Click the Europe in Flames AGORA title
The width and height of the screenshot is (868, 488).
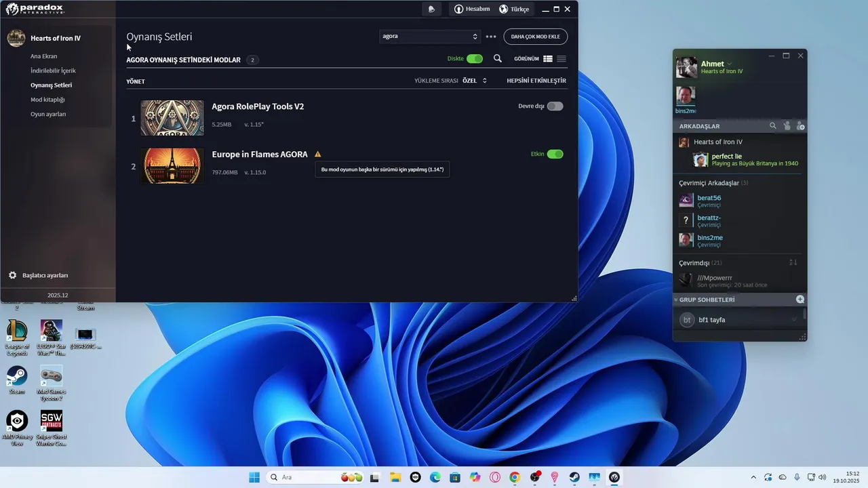pos(260,155)
